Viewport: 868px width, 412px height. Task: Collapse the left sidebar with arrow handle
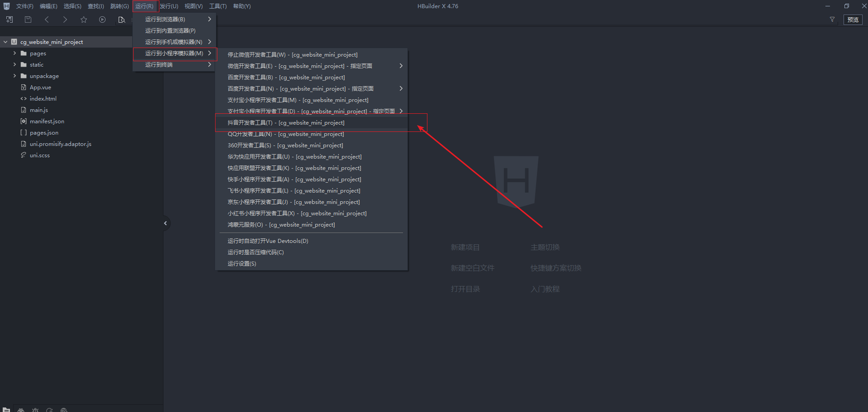[x=165, y=223]
